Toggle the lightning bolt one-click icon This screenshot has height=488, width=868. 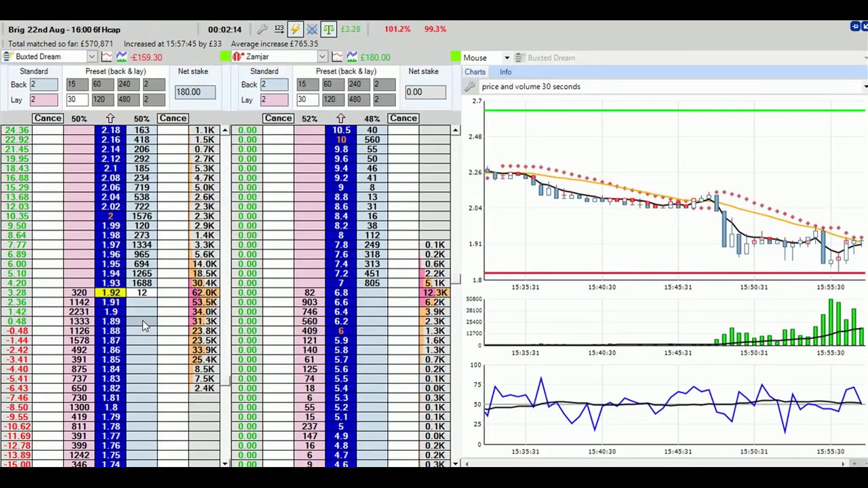coord(296,29)
